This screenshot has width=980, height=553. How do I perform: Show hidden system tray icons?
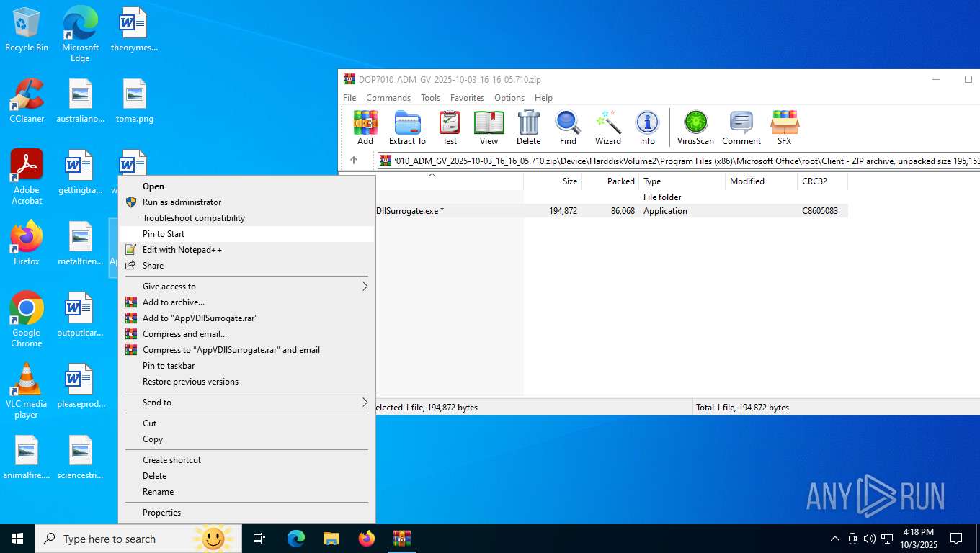click(834, 539)
